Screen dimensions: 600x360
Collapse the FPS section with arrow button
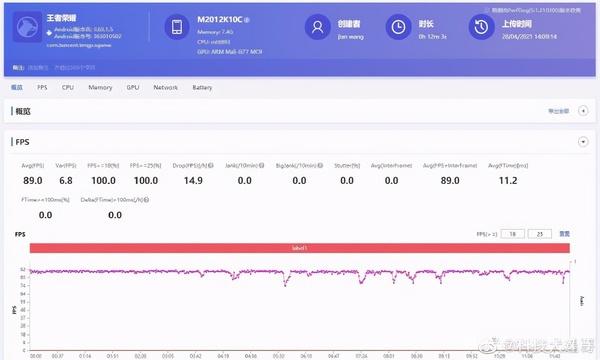click(x=583, y=142)
